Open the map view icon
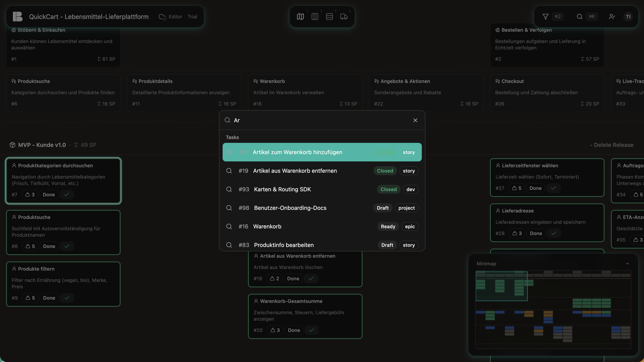 click(x=300, y=17)
